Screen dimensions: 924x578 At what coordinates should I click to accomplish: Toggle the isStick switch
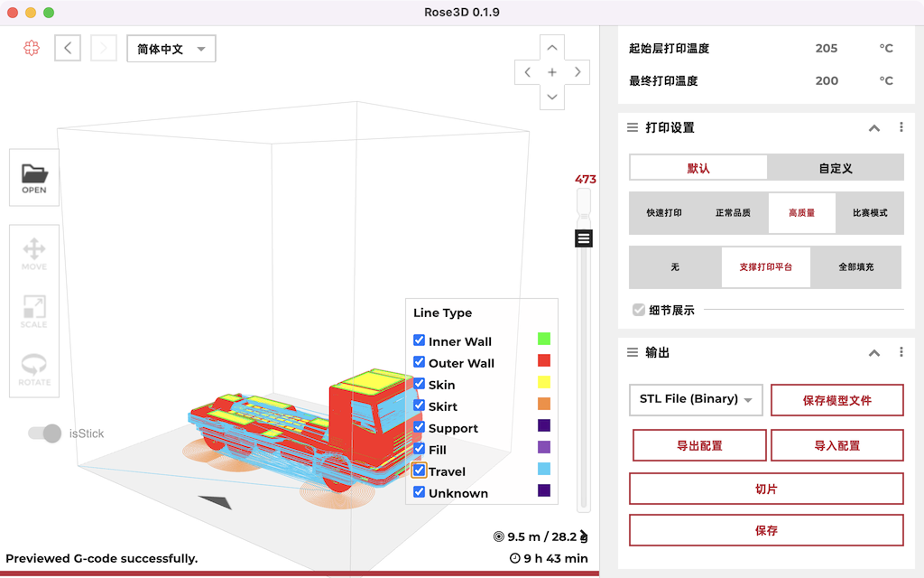pos(44,433)
